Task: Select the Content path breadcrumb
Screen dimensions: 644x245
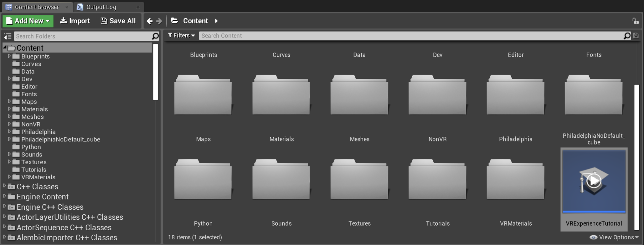Action: click(x=196, y=21)
